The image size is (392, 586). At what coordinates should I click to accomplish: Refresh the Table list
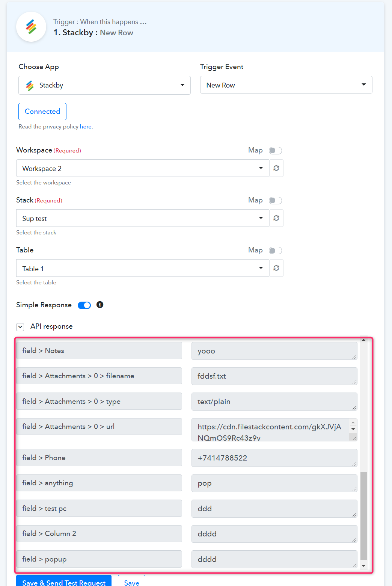click(x=276, y=268)
